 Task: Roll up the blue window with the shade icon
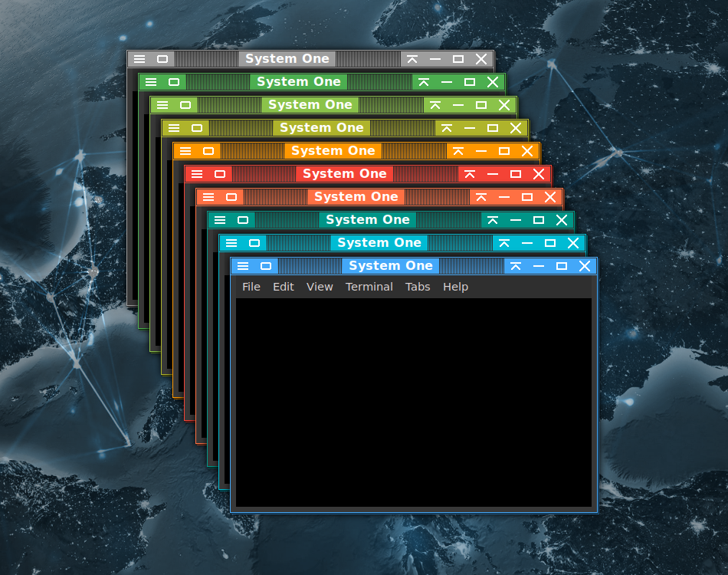pos(516,266)
